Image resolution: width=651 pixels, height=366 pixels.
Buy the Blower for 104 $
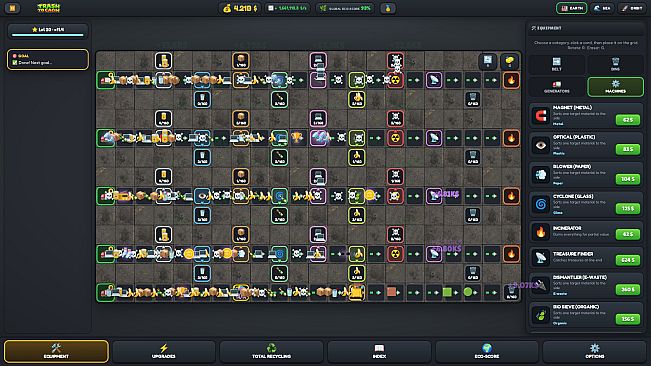[x=627, y=179]
